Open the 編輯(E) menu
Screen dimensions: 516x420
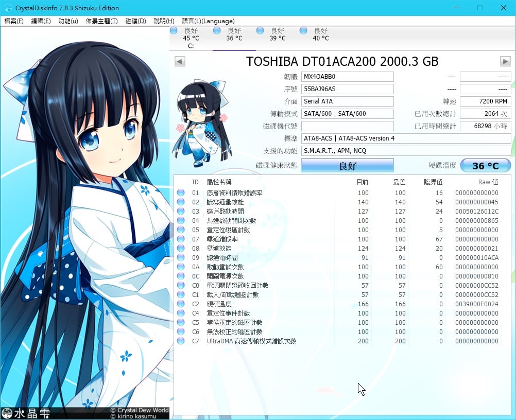point(41,21)
